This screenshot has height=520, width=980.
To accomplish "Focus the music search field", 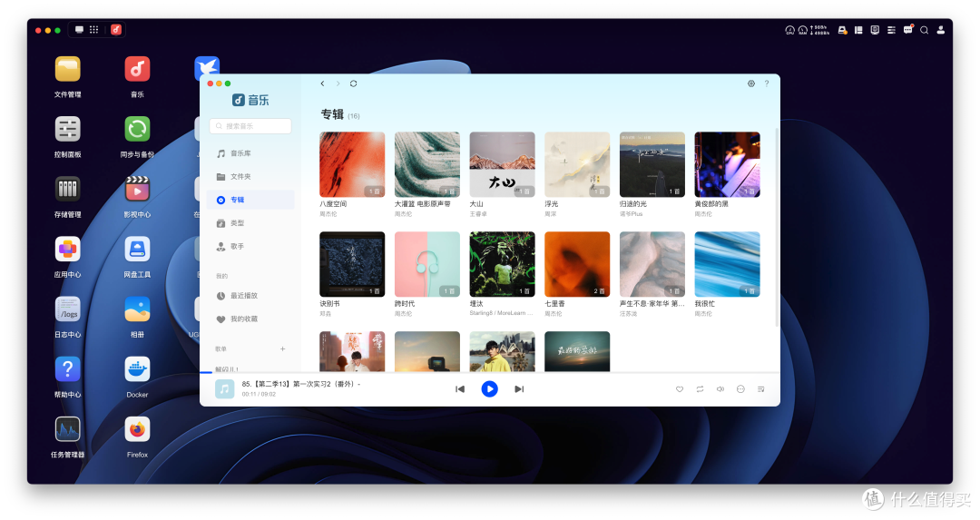I will click(250, 125).
